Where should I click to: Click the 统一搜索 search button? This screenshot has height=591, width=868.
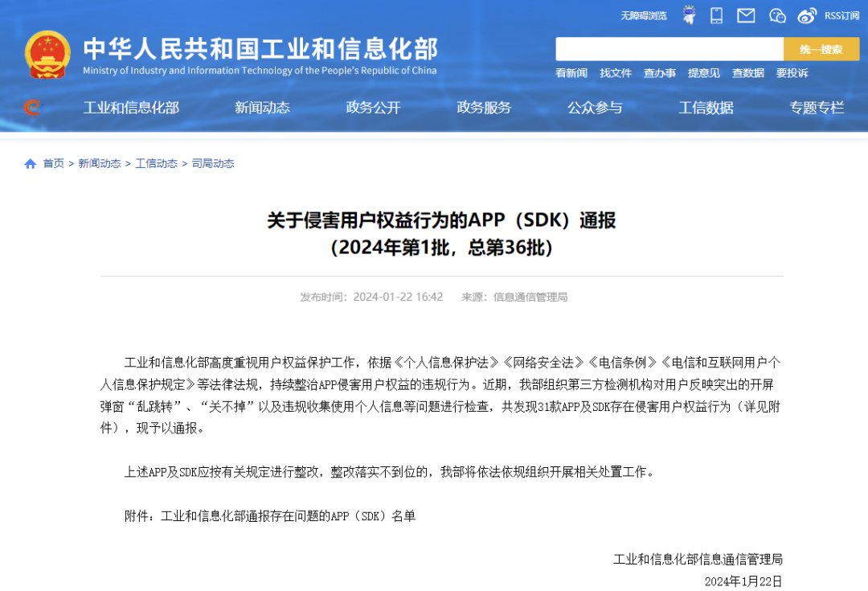tap(821, 49)
